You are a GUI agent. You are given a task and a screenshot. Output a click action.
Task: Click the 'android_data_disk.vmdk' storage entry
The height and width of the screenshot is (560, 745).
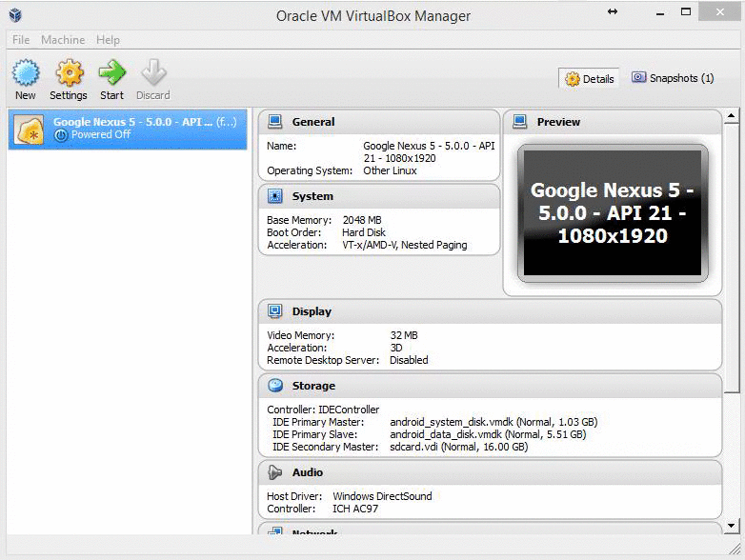[x=488, y=434]
